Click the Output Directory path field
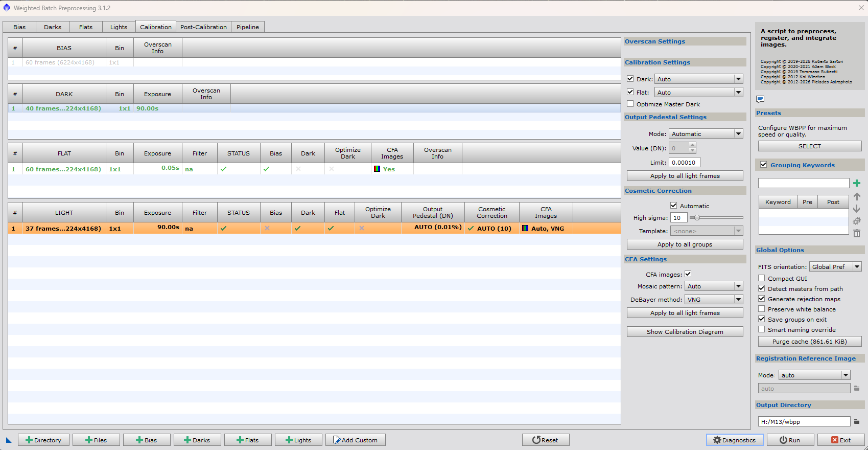Image resolution: width=868 pixels, height=450 pixels. [804, 422]
